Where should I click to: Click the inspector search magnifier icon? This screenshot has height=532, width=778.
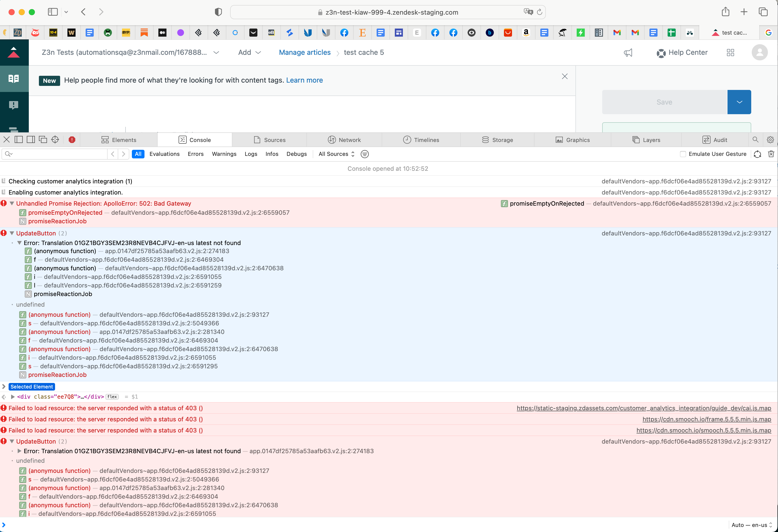pyautogui.click(x=755, y=140)
